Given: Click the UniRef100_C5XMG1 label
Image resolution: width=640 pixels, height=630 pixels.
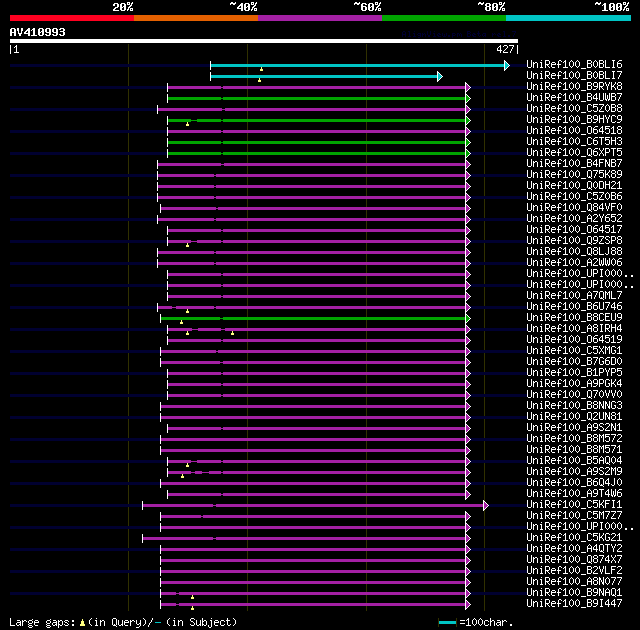Looking at the screenshot, I should [x=574, y=350].
